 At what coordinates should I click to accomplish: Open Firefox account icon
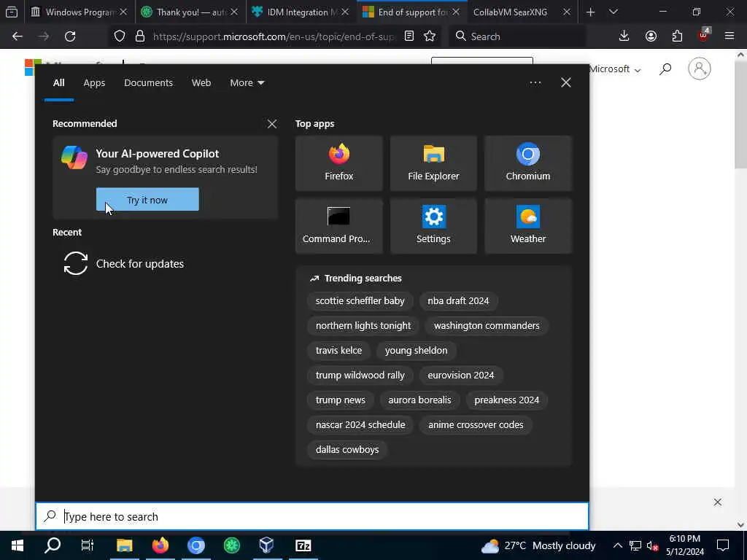tap(651, 36)
